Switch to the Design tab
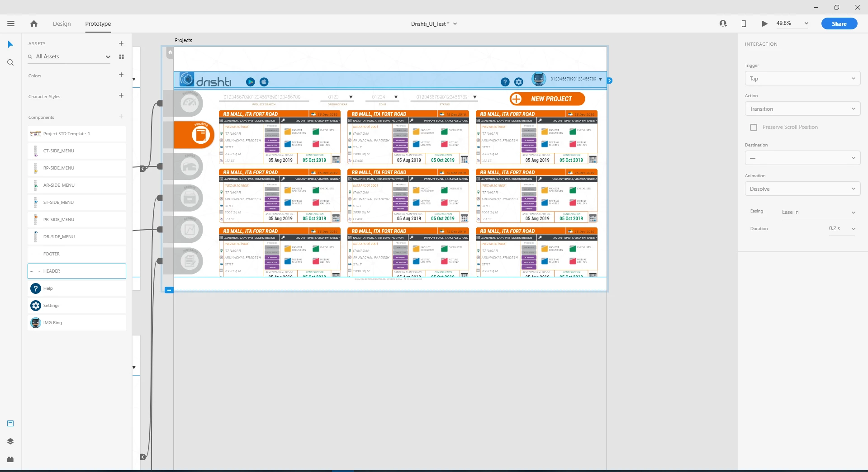Viewport: 868px width, 472px height. click(62, 24)
